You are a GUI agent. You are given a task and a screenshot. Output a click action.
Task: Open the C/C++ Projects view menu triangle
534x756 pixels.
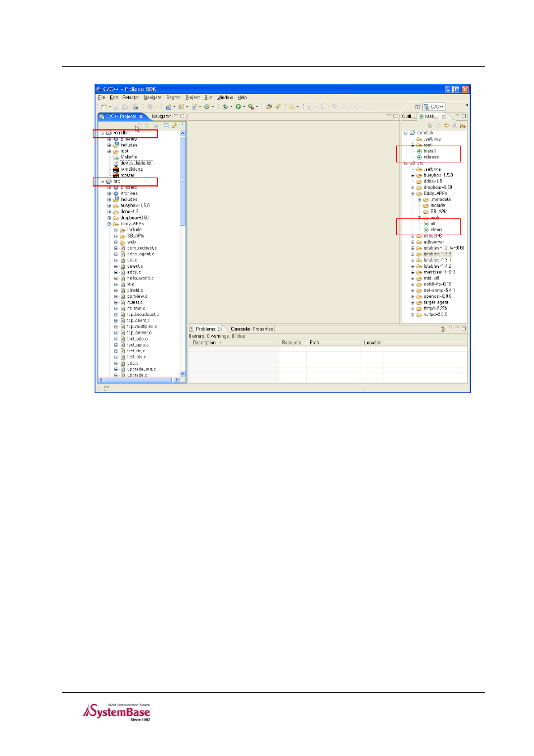pyautogui.click(x=182, y=124)
